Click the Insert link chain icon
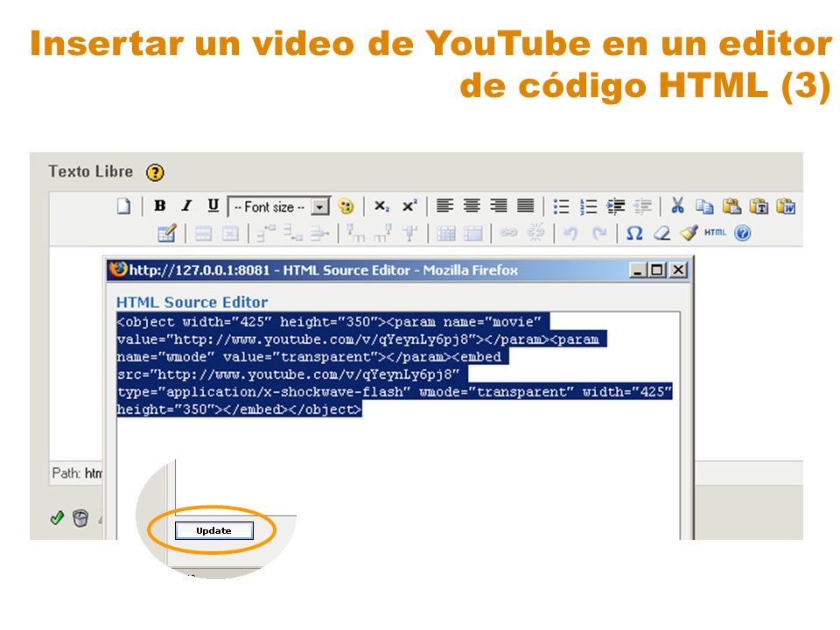Screen dimensions: 840x630 [x=509, y=233]
